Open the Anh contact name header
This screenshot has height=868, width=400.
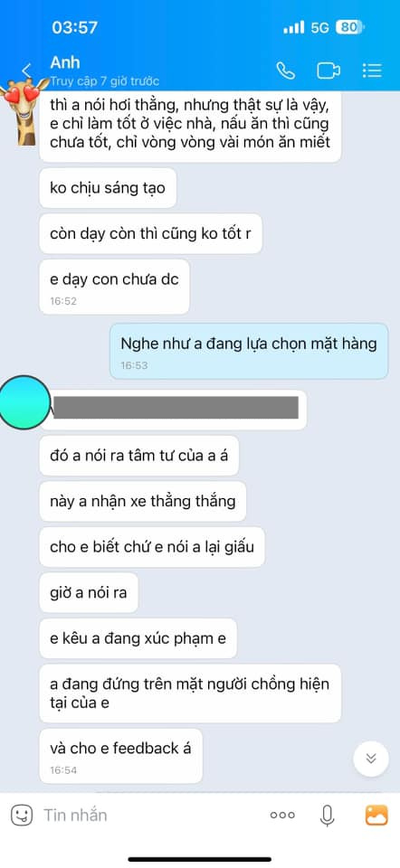[65, 62]
